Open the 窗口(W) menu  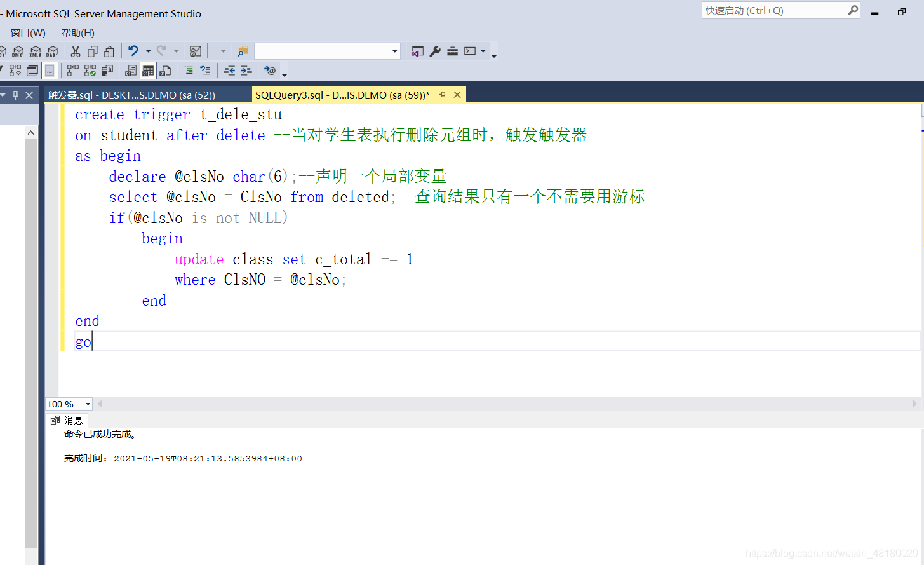point(28,32)
